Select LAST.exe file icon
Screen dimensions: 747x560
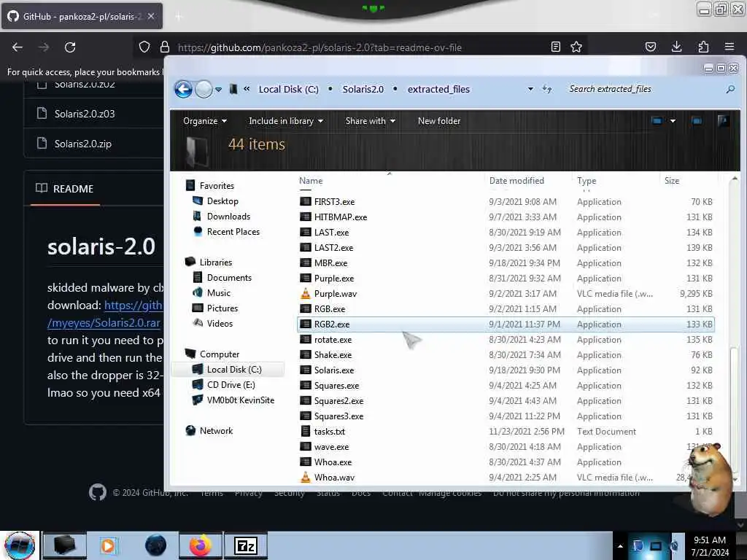306,233
